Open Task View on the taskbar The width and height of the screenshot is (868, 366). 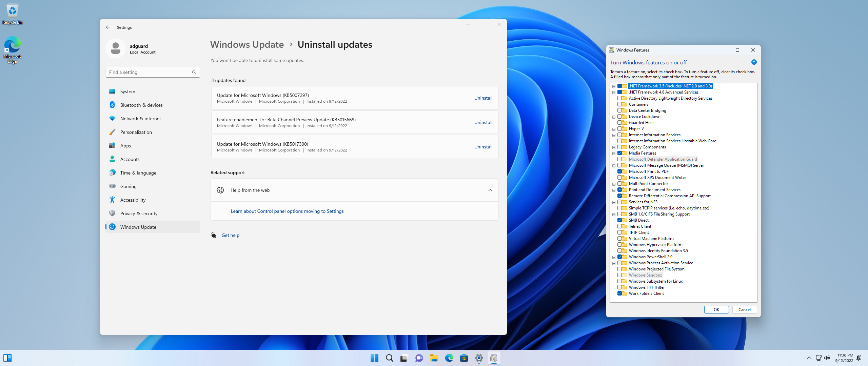click(x=404, y=358)
